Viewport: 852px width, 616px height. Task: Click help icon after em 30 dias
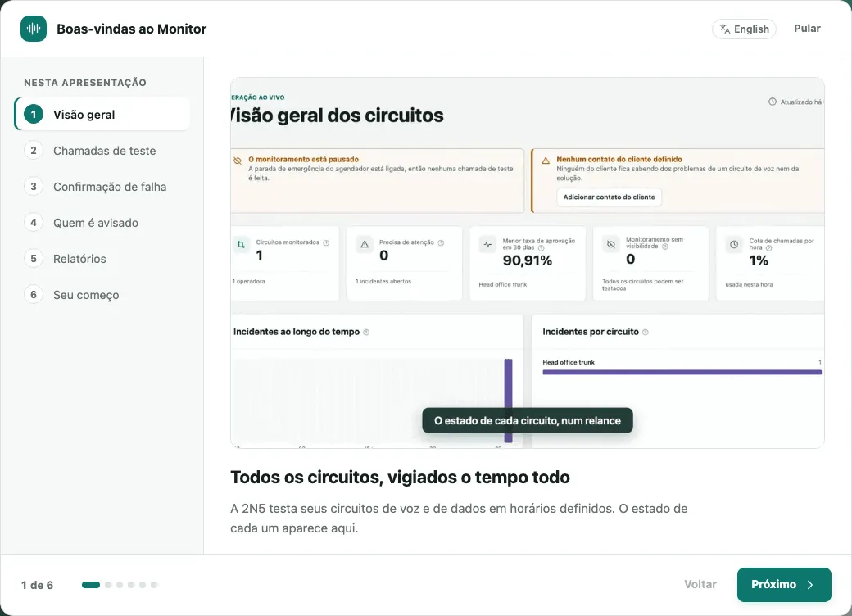point(541,247)
